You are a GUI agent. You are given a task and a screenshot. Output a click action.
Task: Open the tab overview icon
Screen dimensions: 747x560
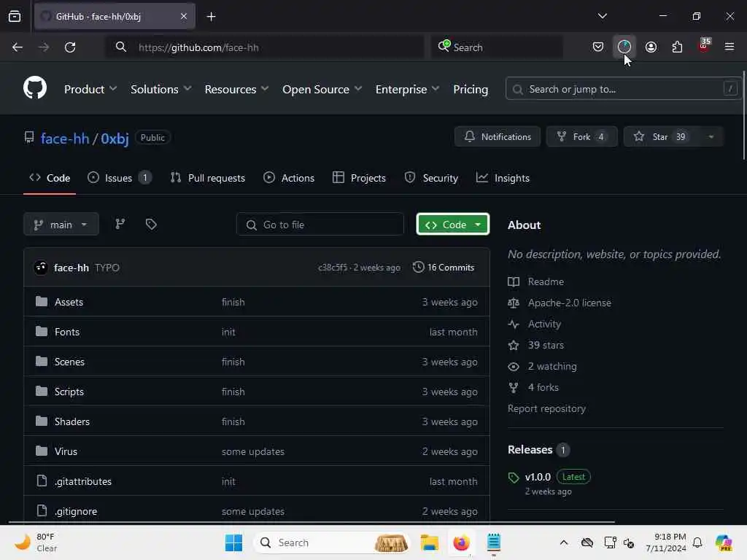click(15, 16)
